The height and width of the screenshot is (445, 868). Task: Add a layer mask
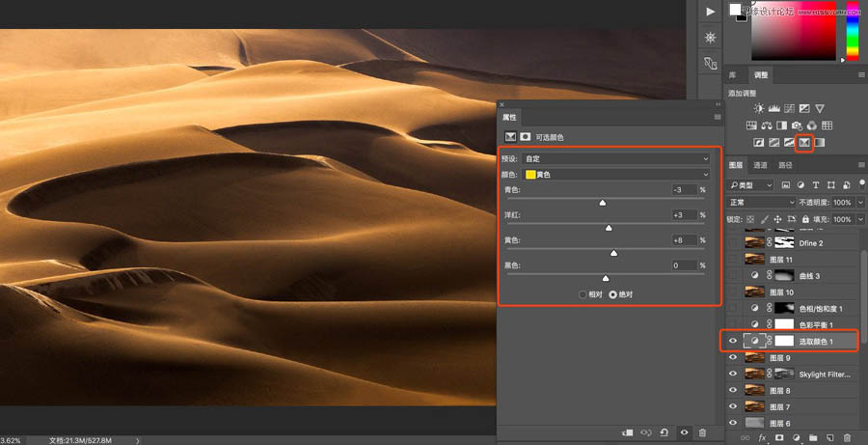click(779, 438)
